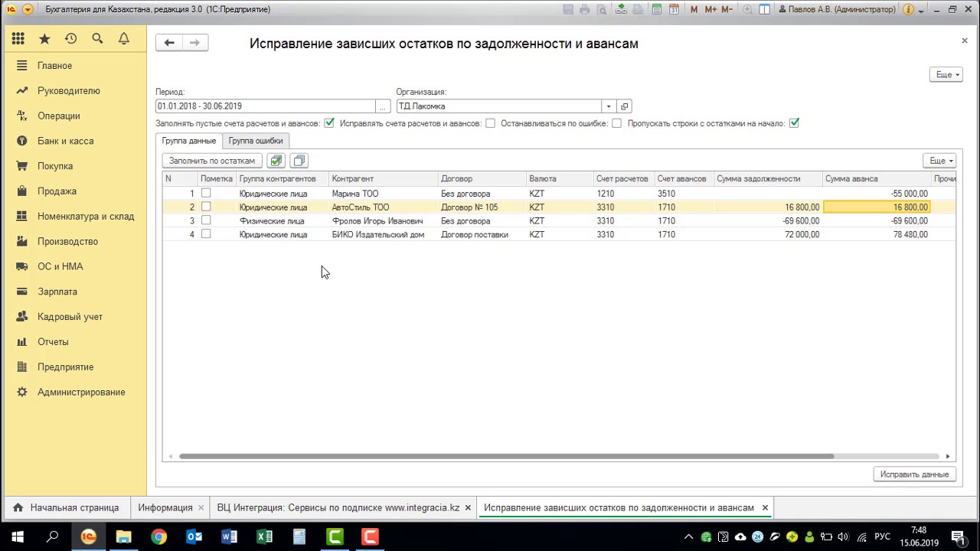This screenshot has width=980, height=551.
Task: Toggle 'Останавливаться по ошибке' checkbox
Action: coord(616,123)
